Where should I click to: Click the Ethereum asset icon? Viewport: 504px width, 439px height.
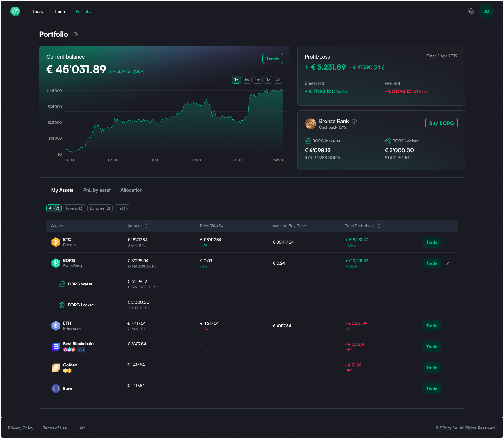tap(56, 326)
